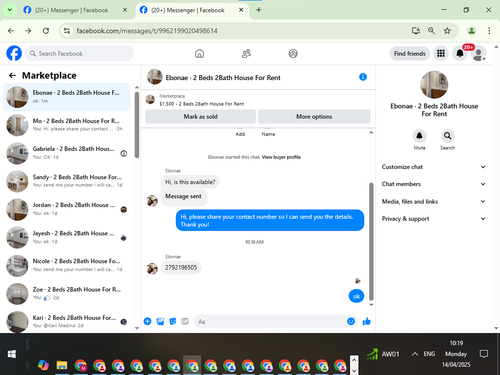
Task: Open File Explorer from taskbar
Action: pyautogui.click(x=62, y=365)
